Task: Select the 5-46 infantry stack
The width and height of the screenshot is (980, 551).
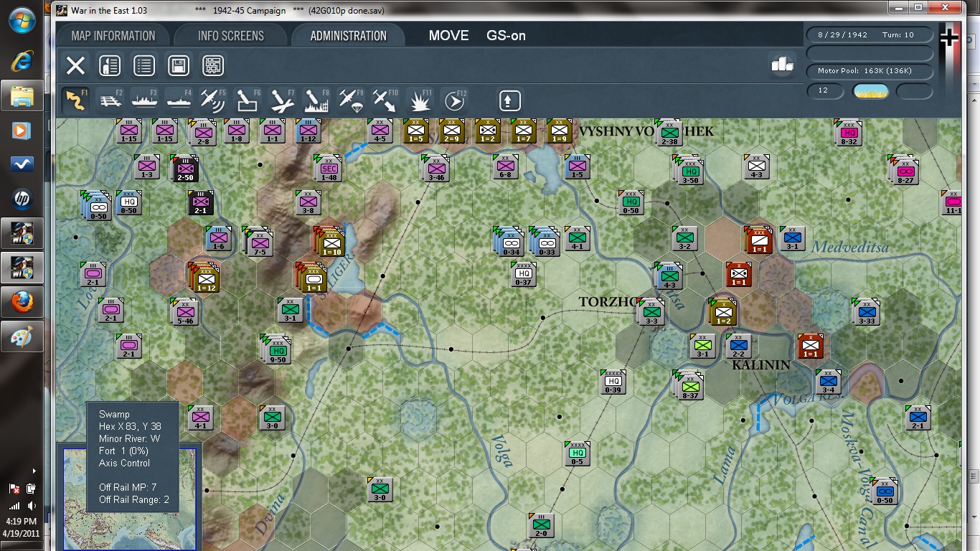Action: tap(184, 312)
